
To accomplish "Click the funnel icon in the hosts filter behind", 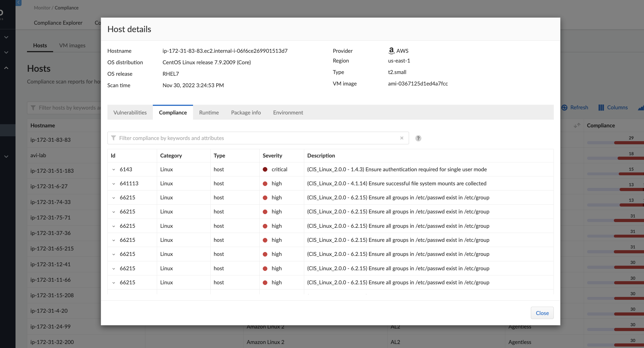I will click(x=33, y=108).
